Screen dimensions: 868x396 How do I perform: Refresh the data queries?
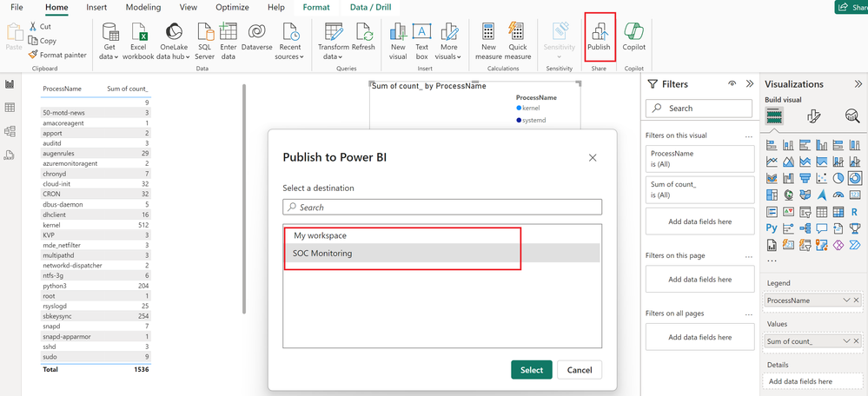(363, 37)
